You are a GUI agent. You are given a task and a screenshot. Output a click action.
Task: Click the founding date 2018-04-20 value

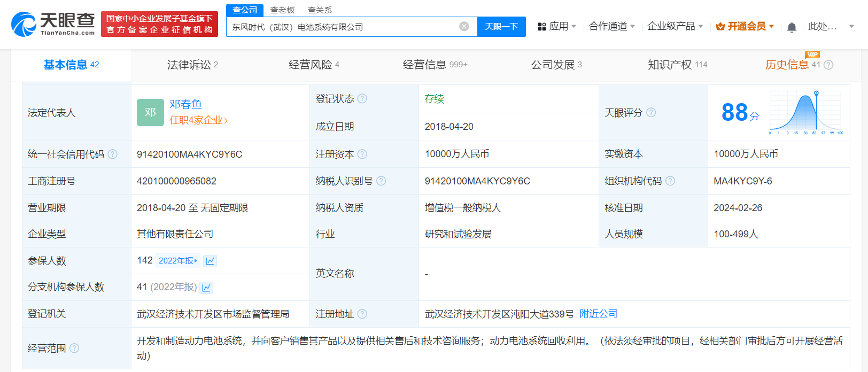pyautogui.click(x=449, y=127)
